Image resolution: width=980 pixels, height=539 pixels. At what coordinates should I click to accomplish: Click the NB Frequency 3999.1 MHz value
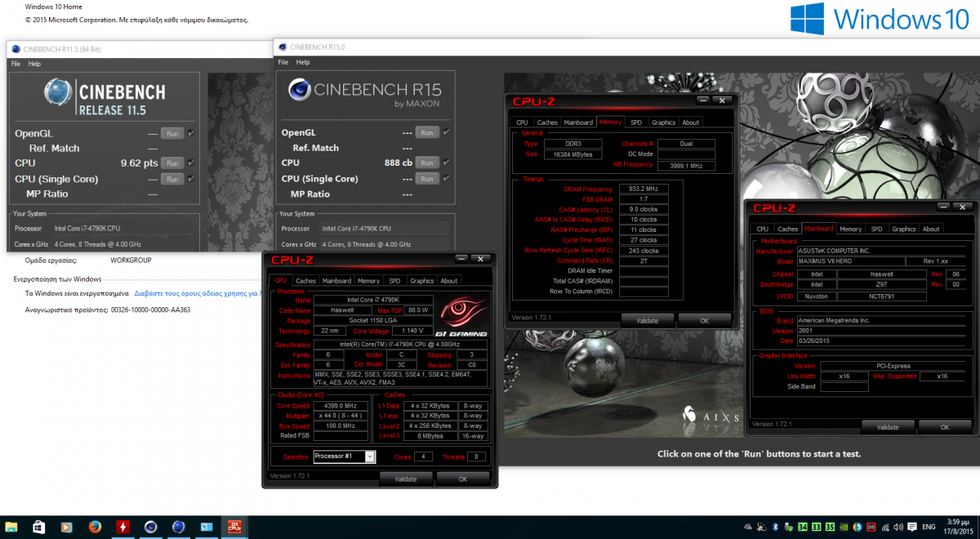coord(686,165)
